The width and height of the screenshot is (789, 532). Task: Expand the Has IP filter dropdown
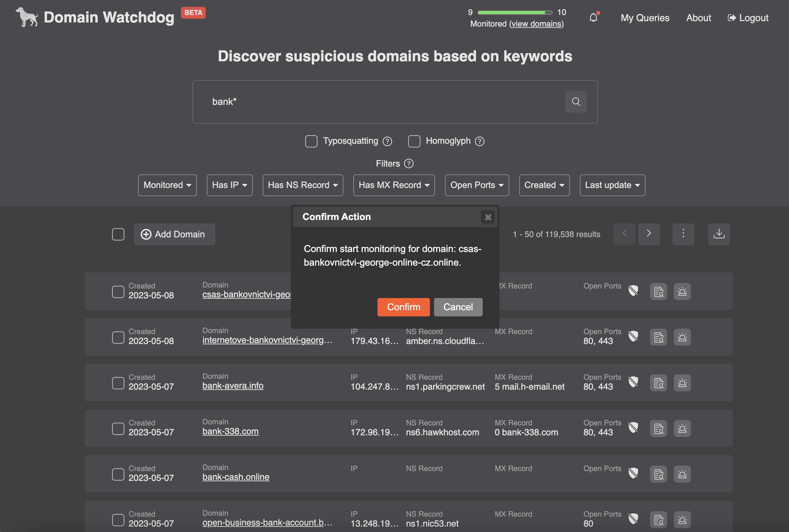pyautogui.click(x=230, y=185)
